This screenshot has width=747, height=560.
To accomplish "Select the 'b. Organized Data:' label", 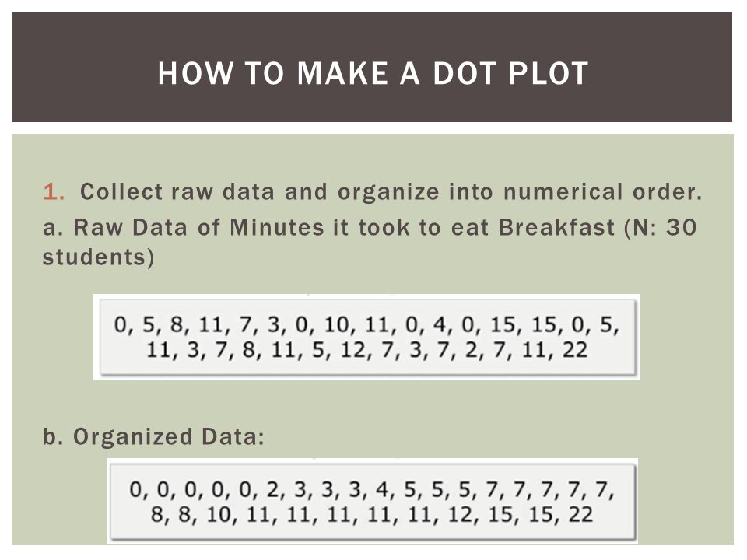I will (153, 436).
